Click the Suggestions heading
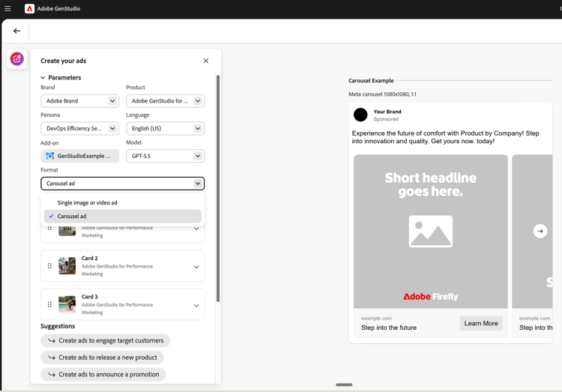This screenshot has height=392, width=562. click(58, 326)
